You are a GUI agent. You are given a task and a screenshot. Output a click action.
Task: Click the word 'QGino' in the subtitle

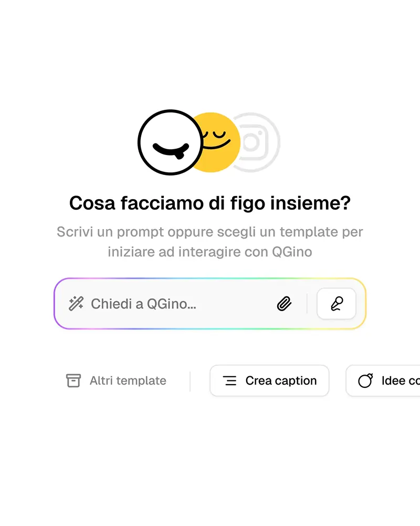pyautogui.click(x=292, y=252)
